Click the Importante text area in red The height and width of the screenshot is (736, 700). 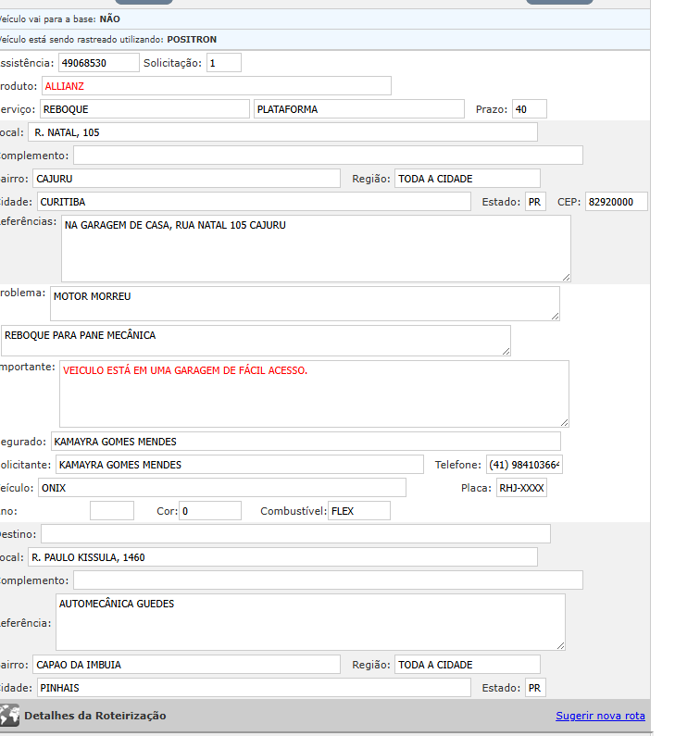click(314, 393)
